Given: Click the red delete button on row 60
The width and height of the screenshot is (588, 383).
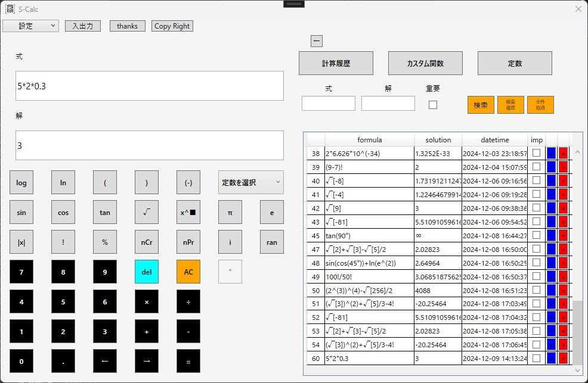Looking at the screenshot, I should click(563, 359).
